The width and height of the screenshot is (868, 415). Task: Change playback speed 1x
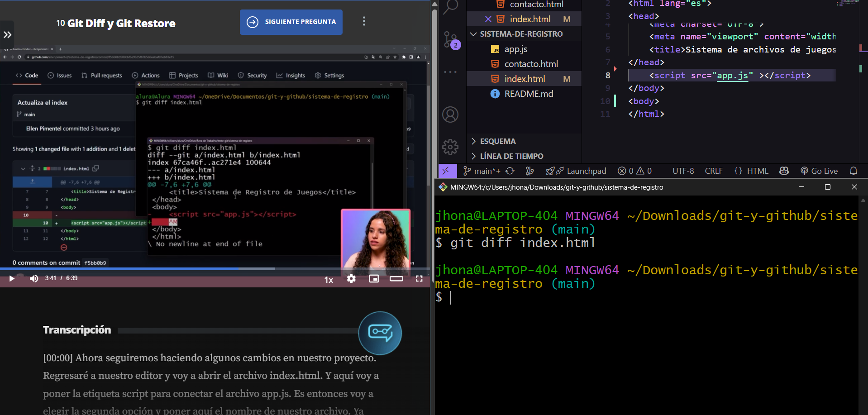(329, 280)
